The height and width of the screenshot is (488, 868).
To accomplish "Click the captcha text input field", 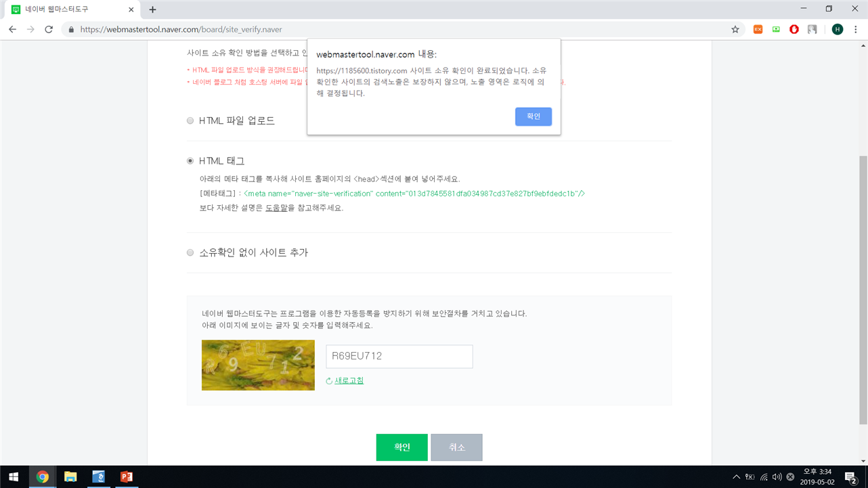I will [x=399, y=357].
